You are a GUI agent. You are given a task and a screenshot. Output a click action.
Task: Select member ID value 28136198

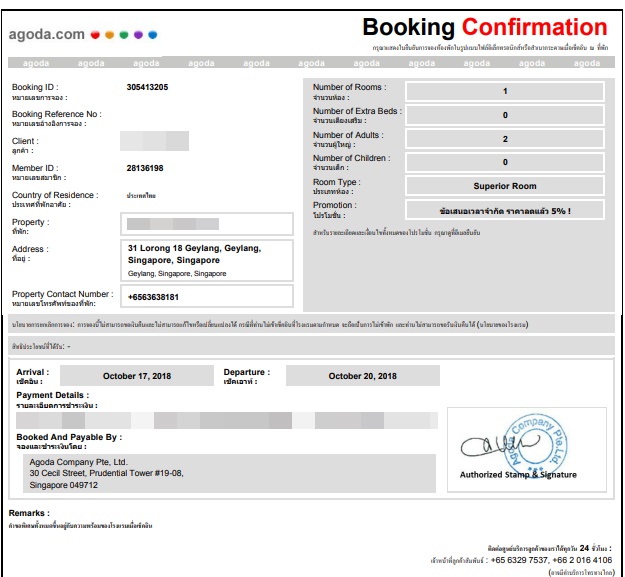click(x=145, y=168)
